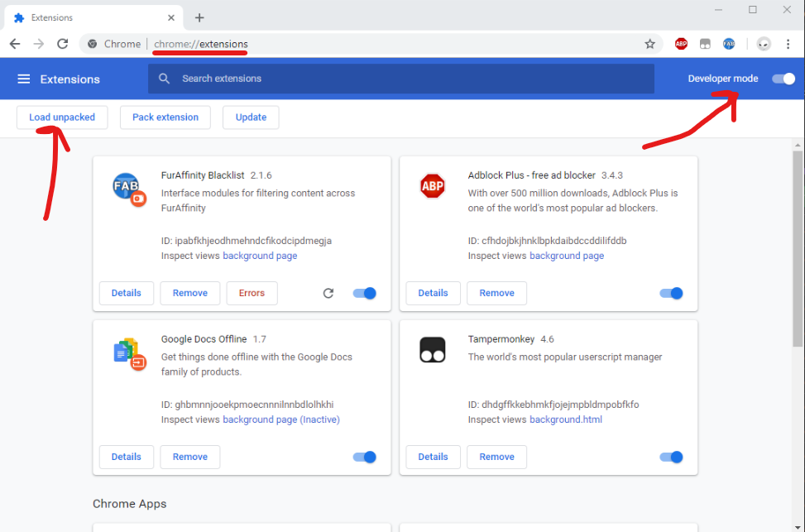Reload the FurAffinity Blacklist extension
This screenshot has width=805, height=532.
pyautogui.click(x=328, y=293)
